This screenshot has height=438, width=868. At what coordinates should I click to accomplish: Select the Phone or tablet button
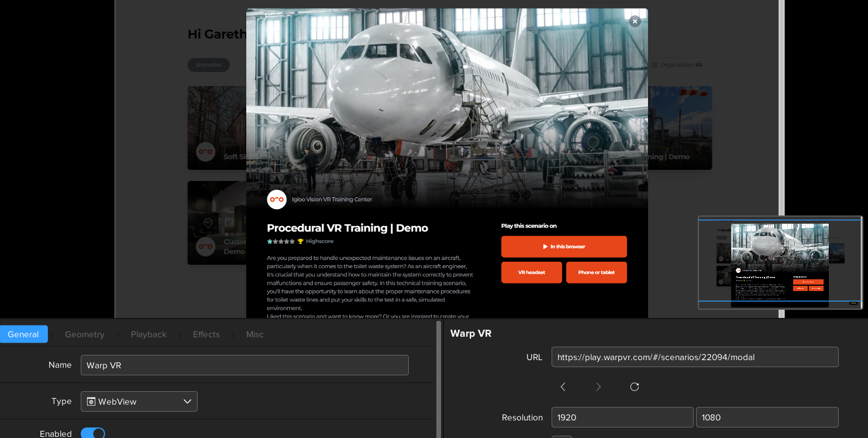tap(596, 272)
